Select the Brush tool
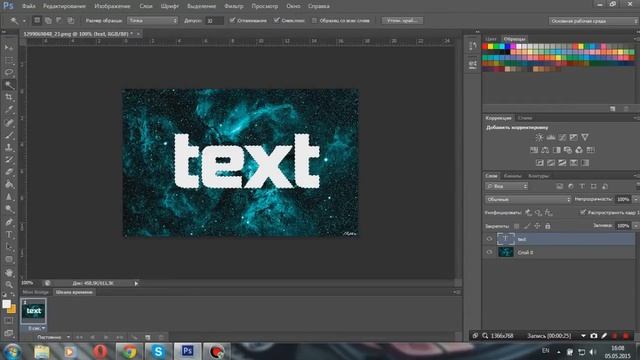 [9, 135]
